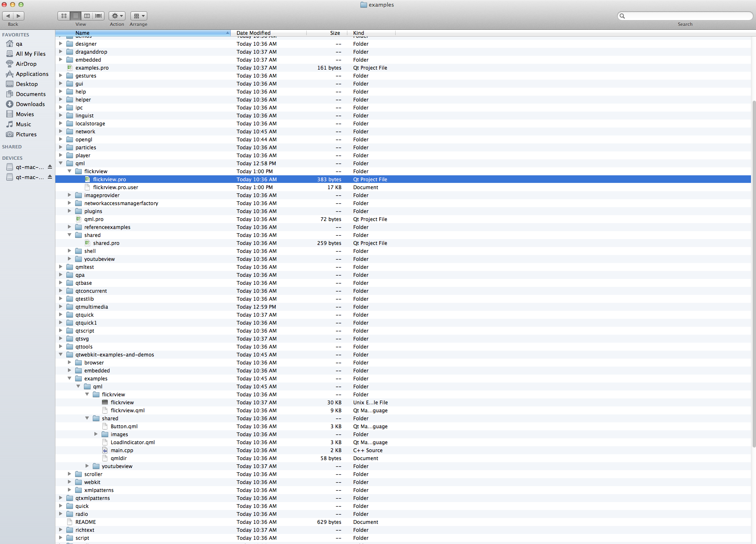The image size is (756, 544).
Task: Switch to icon view in toolbar
Action: coord(64,16)
